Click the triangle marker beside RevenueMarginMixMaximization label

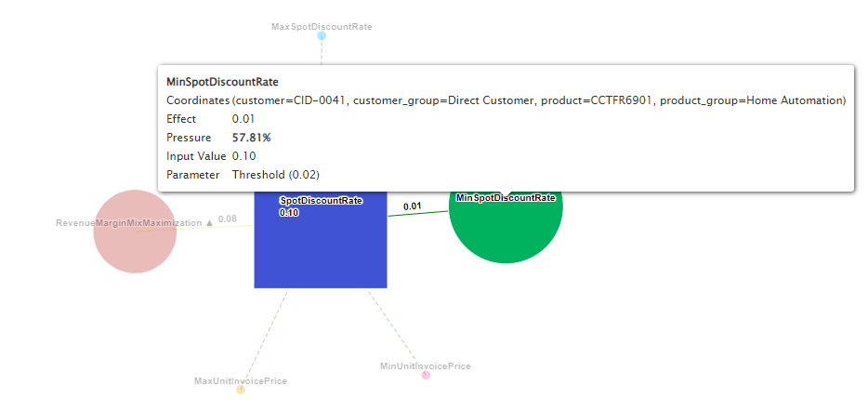coord(209,223)
